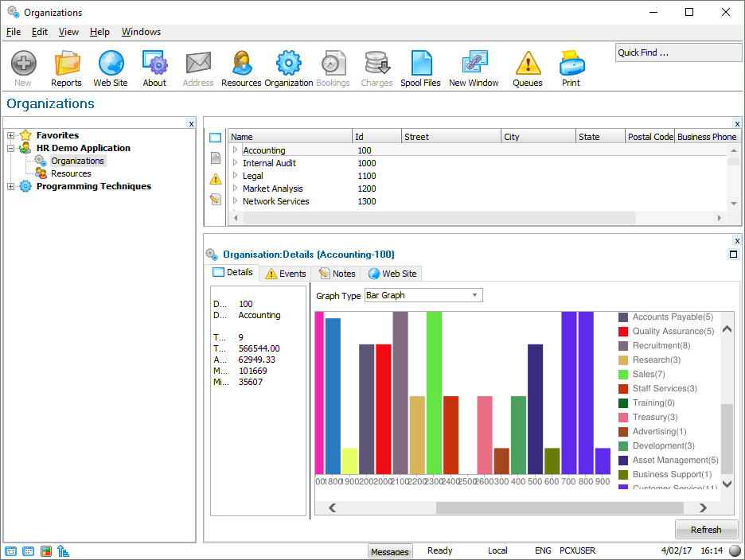Click in the Quick Find field

tap(677, 52)
